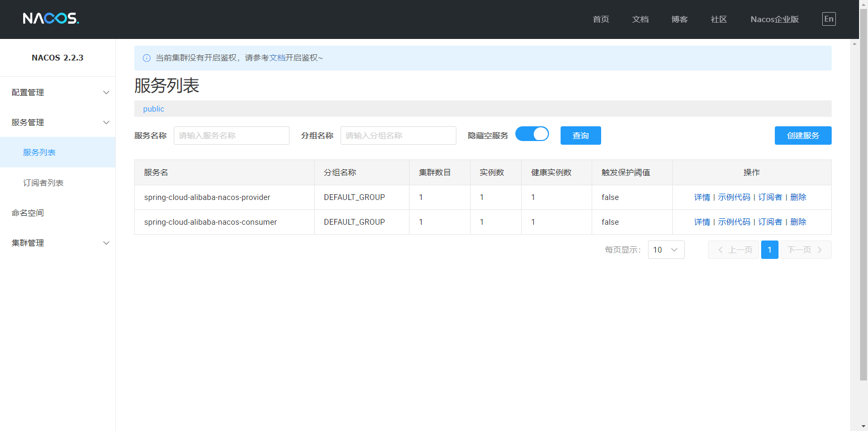Image resolution: width=868 pixels, height=431 pixels.
Task: Open the page size dropdown showing 10
Action: [666, 250]
